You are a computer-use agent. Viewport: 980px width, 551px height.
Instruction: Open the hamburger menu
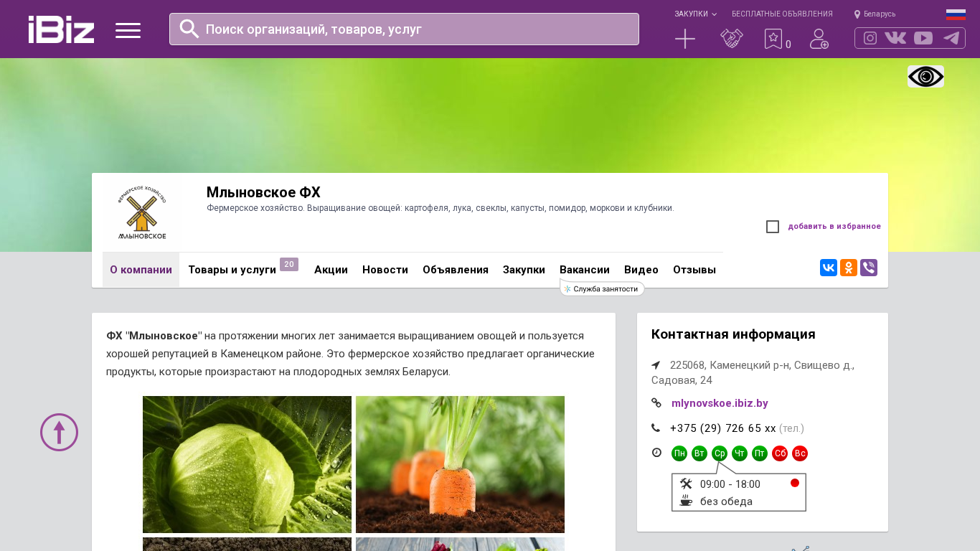128,30
